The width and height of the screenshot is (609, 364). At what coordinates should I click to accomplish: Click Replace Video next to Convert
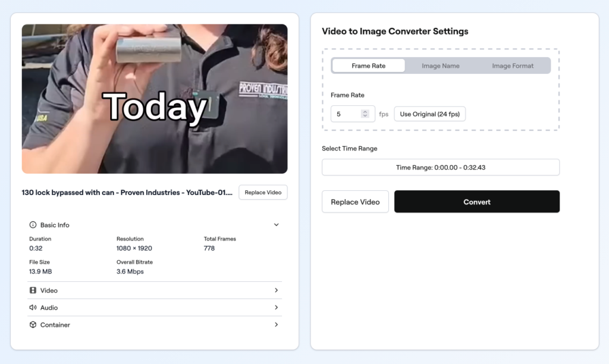[355, 202]
